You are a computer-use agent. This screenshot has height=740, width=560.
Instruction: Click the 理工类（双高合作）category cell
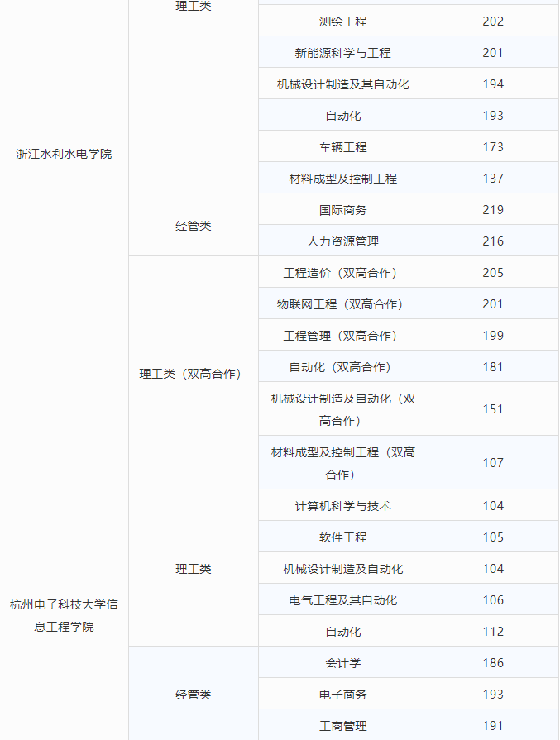[x=193, y=373]
